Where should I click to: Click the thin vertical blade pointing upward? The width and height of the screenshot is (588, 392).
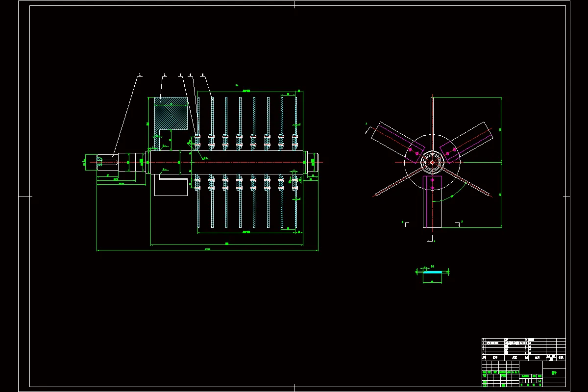click(x=432, y=124)
